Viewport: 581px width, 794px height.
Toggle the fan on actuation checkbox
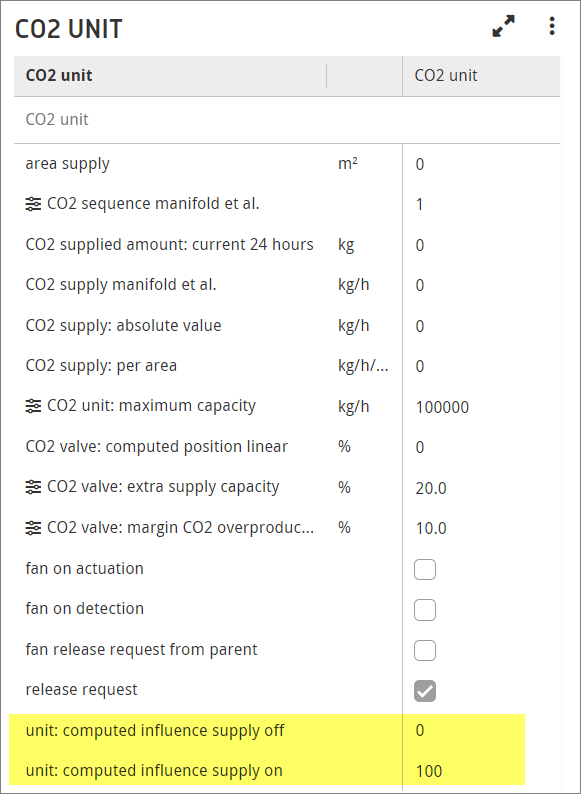[x=424, y=570]
